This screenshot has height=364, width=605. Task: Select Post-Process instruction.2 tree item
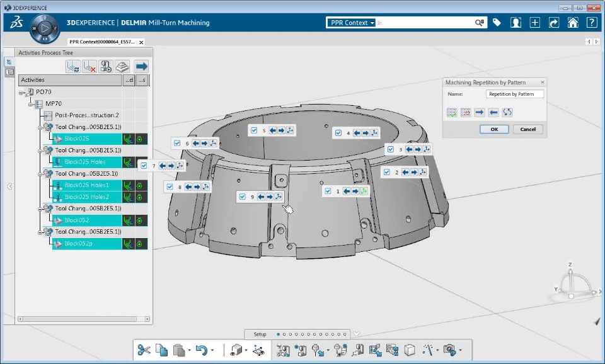click(x=87, y=115)
